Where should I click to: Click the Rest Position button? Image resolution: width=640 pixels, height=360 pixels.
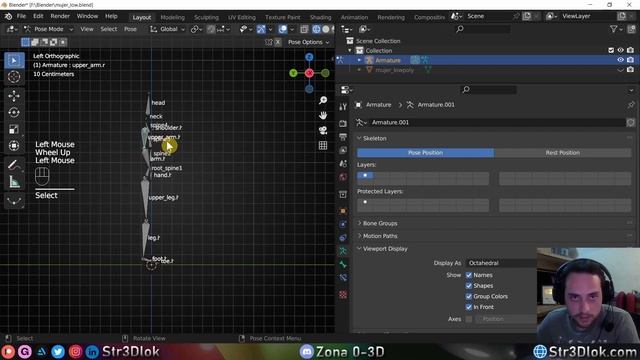tap(562, 153)
